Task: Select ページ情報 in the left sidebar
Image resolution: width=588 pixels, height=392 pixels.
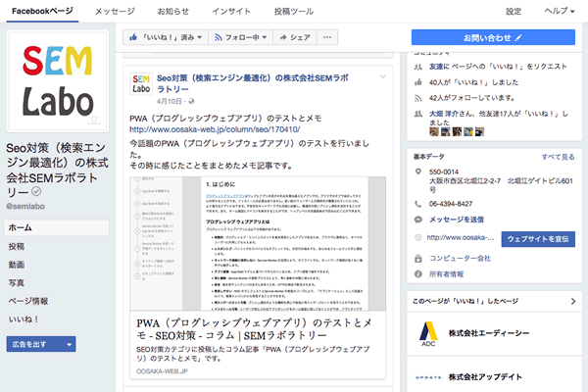Action: coord(28,301)
